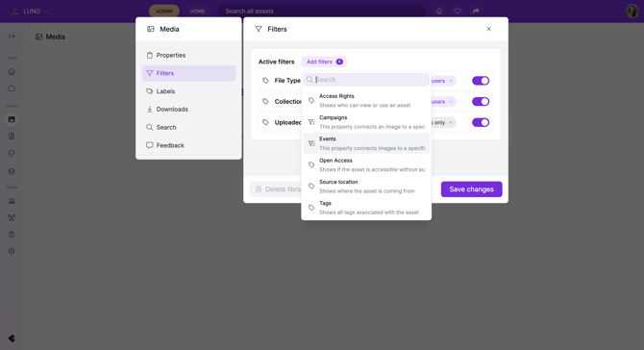
Task: Close the Filters dialog
Action: point(488,29)
